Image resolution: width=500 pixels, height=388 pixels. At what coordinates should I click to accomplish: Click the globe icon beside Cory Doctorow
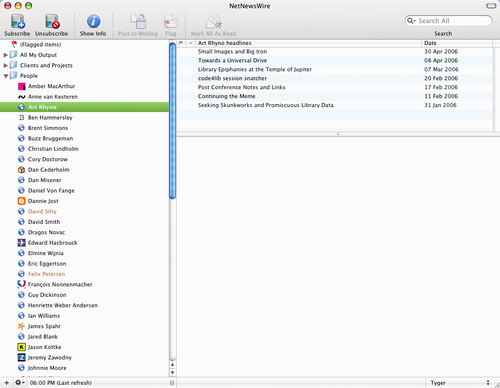point(21,159)
